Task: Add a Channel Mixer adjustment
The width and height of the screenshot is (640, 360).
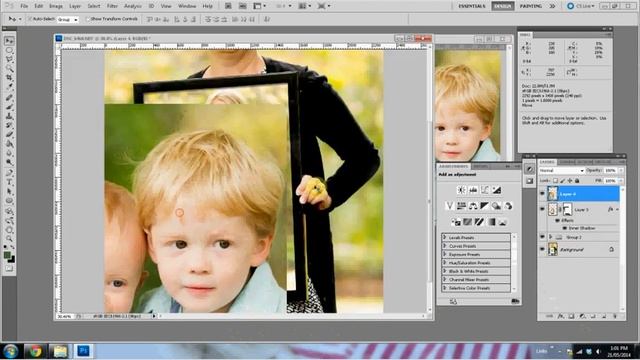Action: (x=508, y=206)
